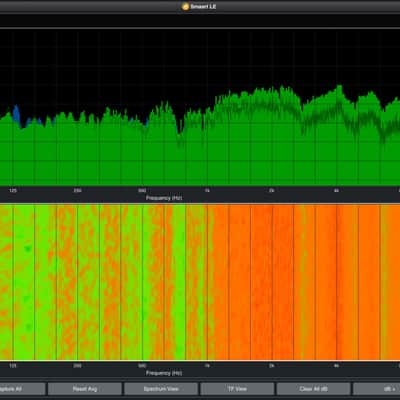Image resolution: width=400 pixels, height=400 pixels.
Task: Switch to TF View
Action: [x=237, y=389]
